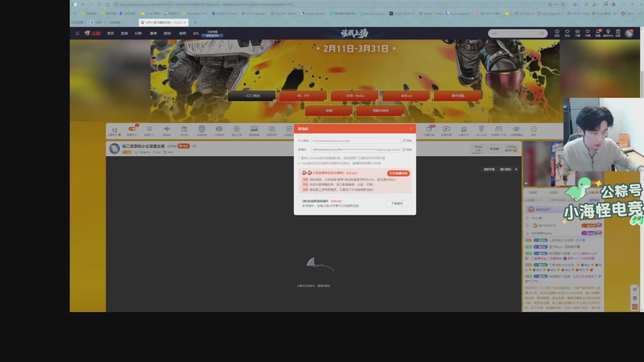Click the streamer avatar beside the room title
This screenshot has height=362, width=644.
point(114,148)
